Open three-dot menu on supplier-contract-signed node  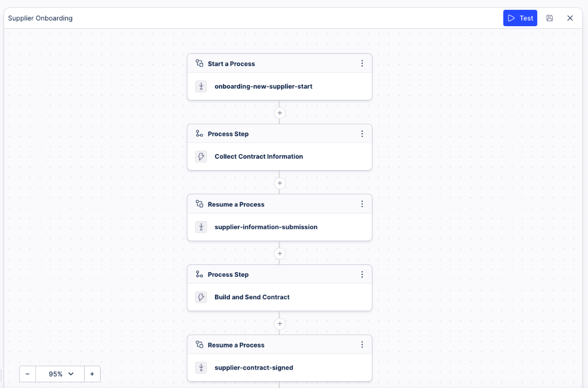[x=362, y=344]
